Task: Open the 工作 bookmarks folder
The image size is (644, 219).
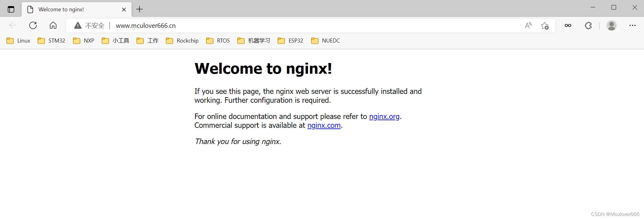Action: (147, 41)
